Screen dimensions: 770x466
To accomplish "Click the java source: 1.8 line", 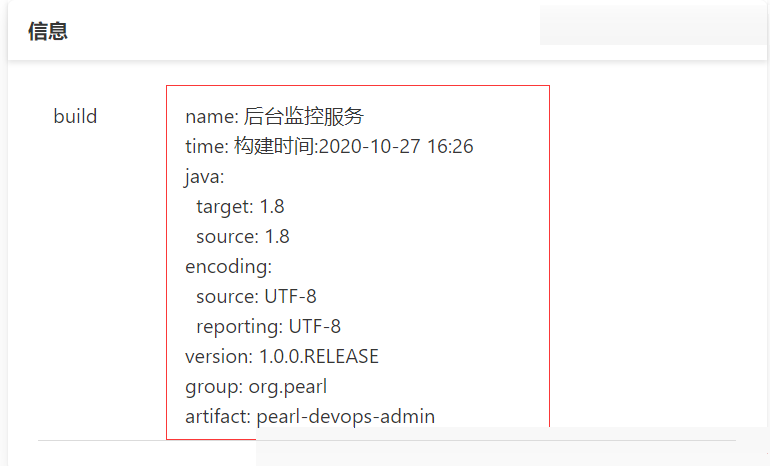I will [x=243, y=237].
